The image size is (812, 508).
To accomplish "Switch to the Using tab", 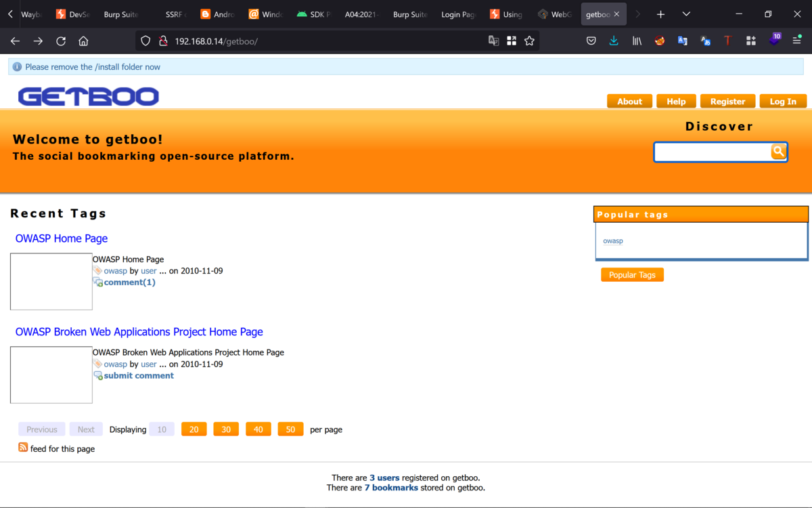I will pyautogui.click(x=506, y=14).
